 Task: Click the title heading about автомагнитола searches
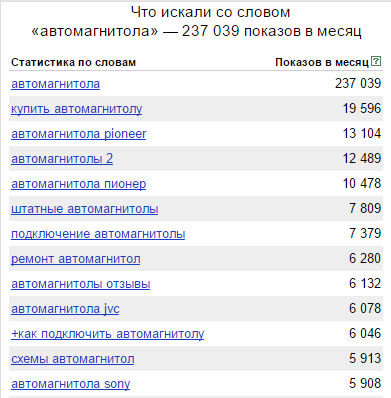(196, 22)
